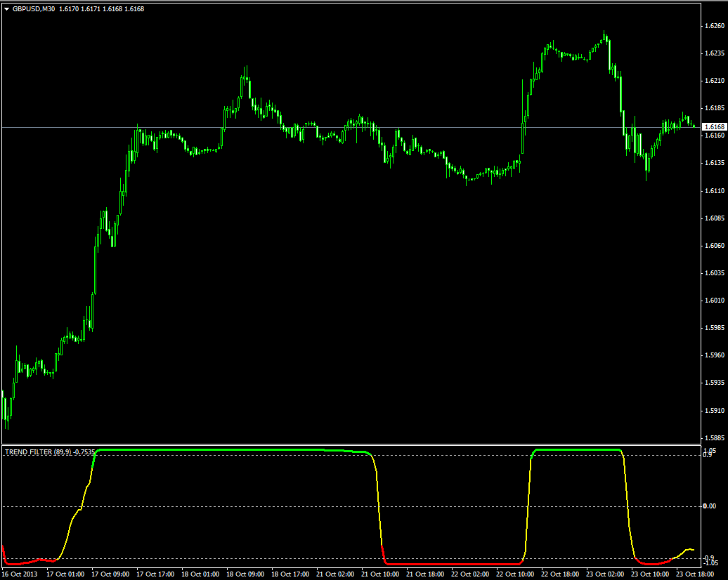Select the 18 Oct 01:00 time label
This screenshot has height=580, width=728.
pos(200,574)
